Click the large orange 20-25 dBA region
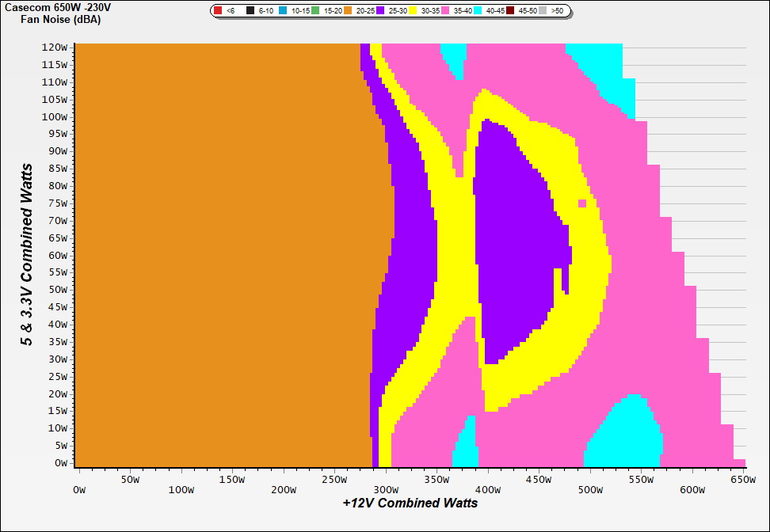This screenshot has width=770, height=532. (222, 253)
